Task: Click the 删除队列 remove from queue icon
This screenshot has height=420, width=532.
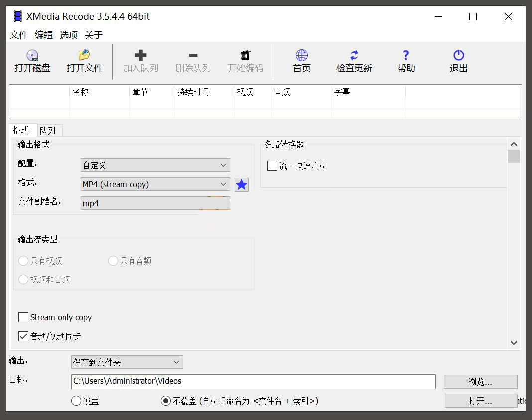Action: coord(193,61)
